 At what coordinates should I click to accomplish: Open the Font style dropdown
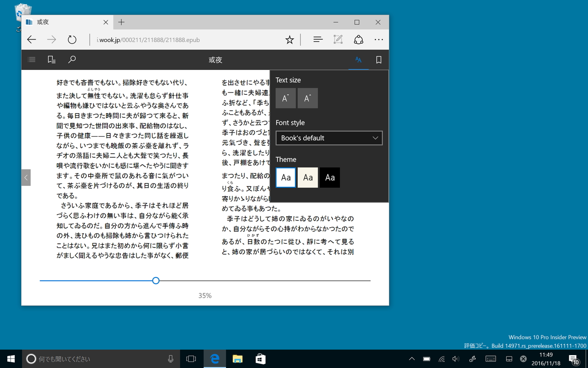point(329,138)
